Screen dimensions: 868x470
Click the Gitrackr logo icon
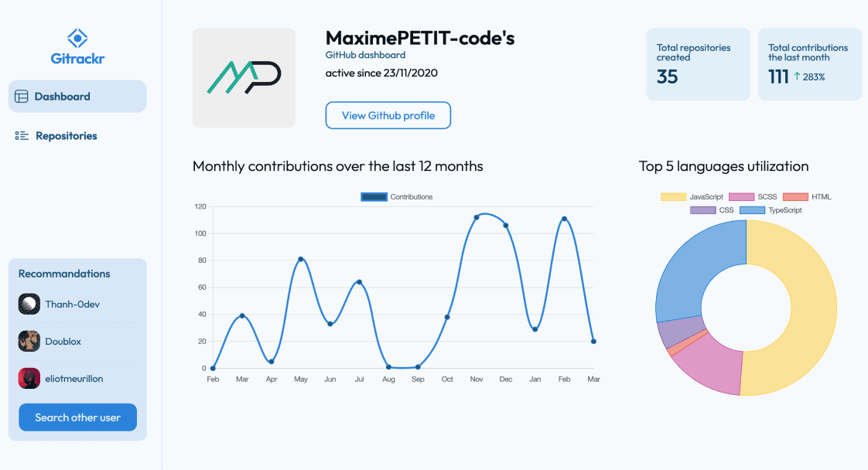tap(77, 37)
